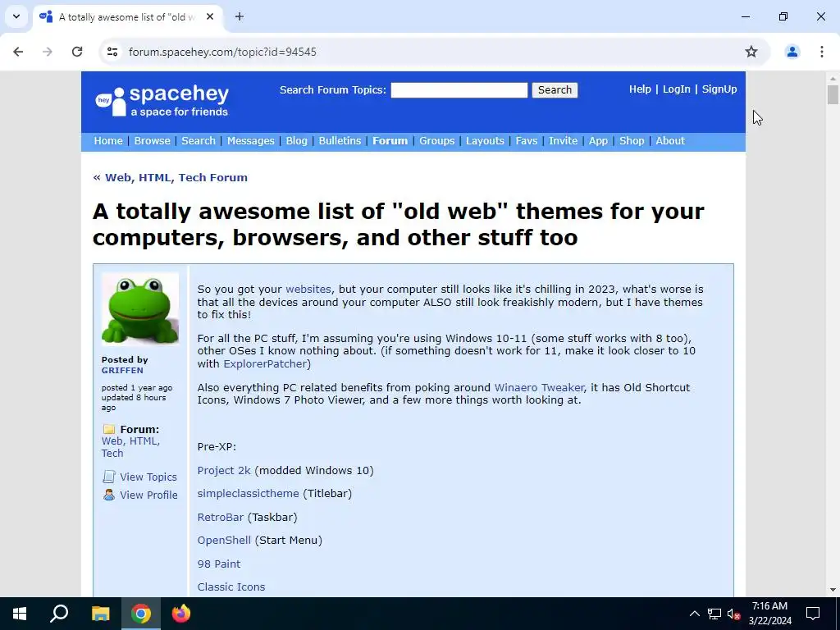Open GRIFFEN's profile name link
Viewport: 840px width, 630px height.
tap(122, 370)
